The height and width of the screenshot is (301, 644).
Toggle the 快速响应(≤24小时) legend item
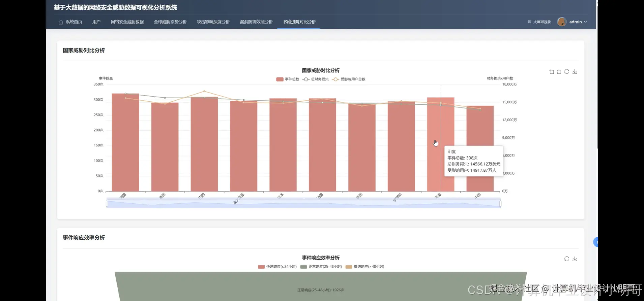277,267
